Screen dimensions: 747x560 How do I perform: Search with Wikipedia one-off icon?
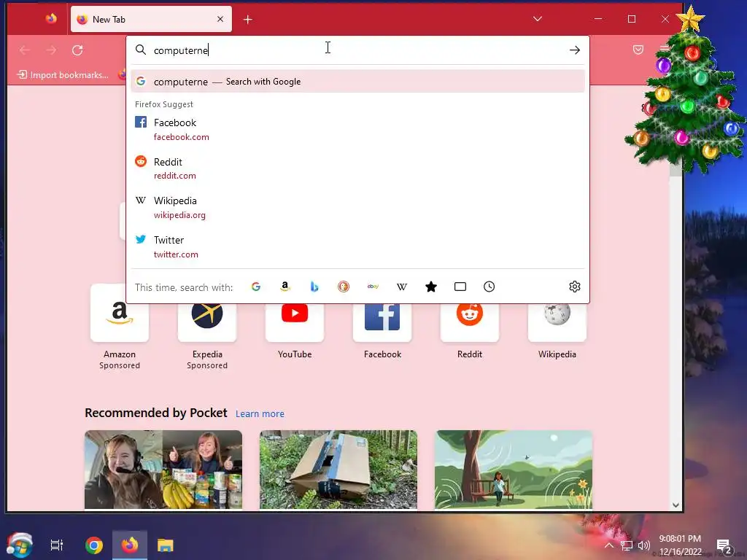tap(402, 287)
